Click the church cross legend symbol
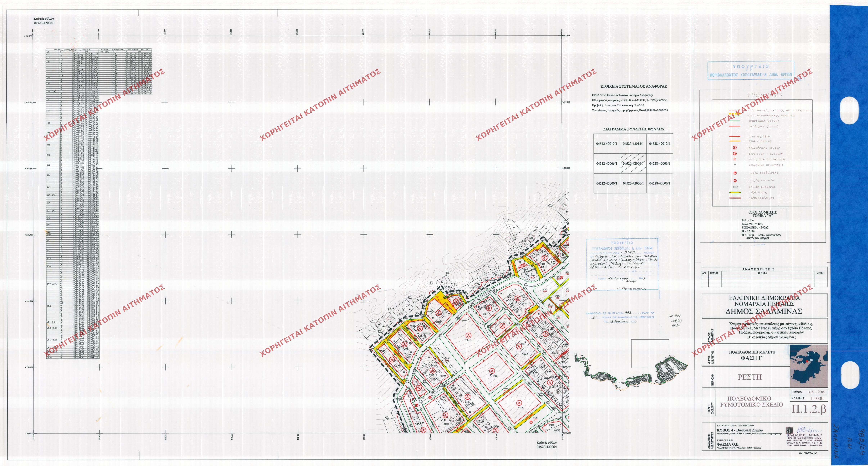 click(735, 165)
